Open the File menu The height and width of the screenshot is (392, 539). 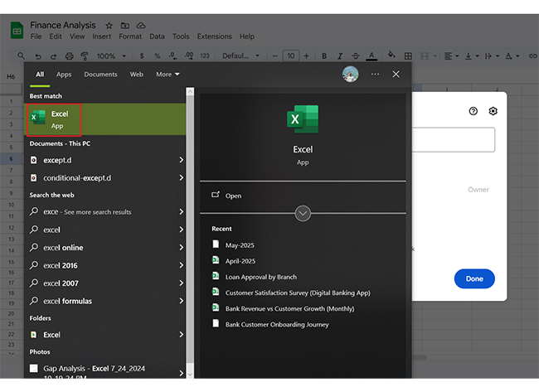[36, 36]
